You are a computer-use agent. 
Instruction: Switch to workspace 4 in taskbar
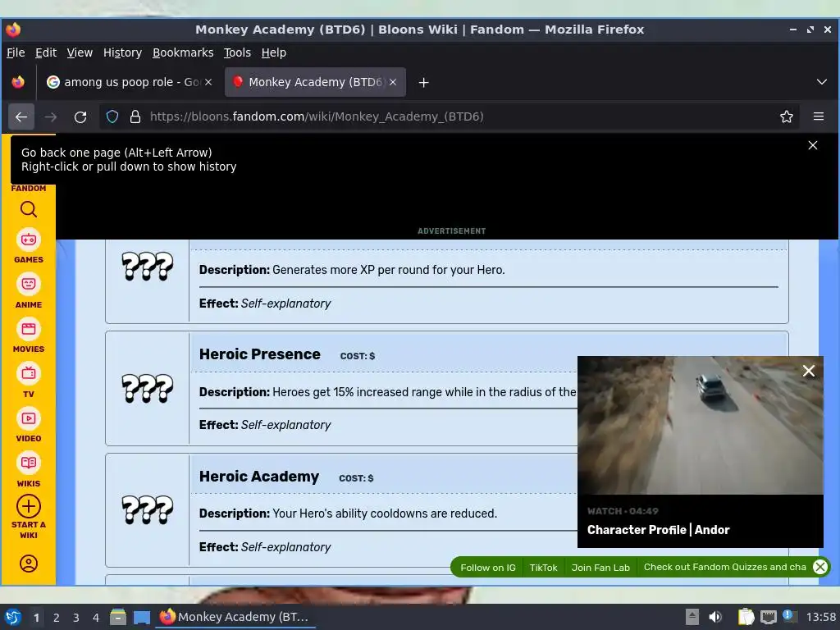[x=95, y=618]
